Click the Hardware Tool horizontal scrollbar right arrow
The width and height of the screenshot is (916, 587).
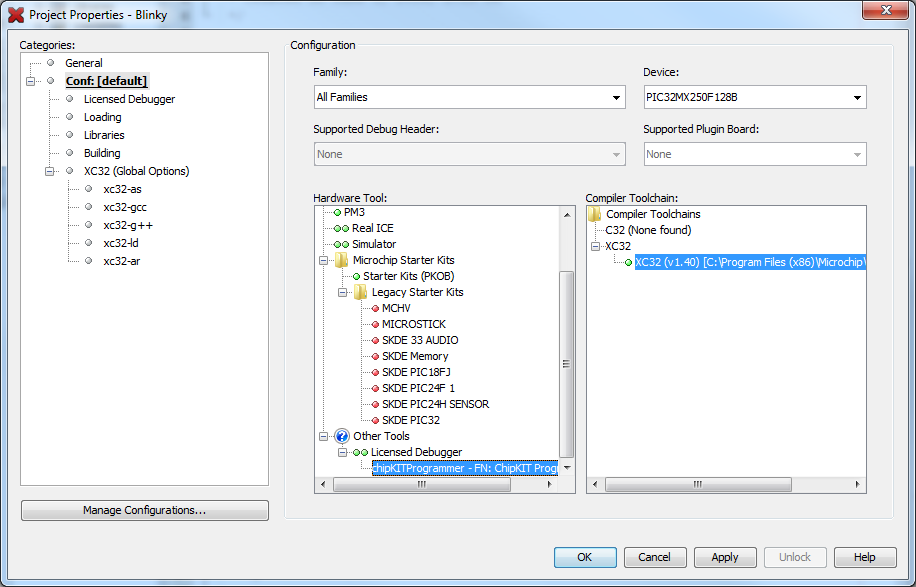tap(548, 484)
